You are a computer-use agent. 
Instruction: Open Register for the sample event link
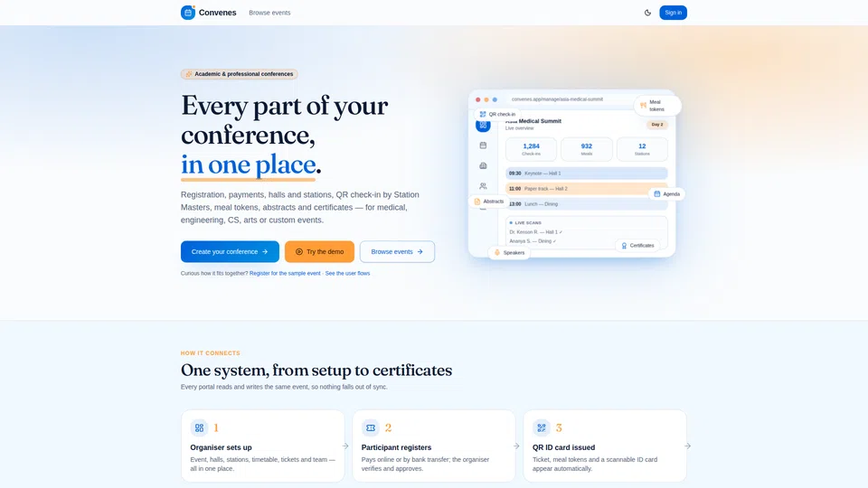tap(285, 273)
